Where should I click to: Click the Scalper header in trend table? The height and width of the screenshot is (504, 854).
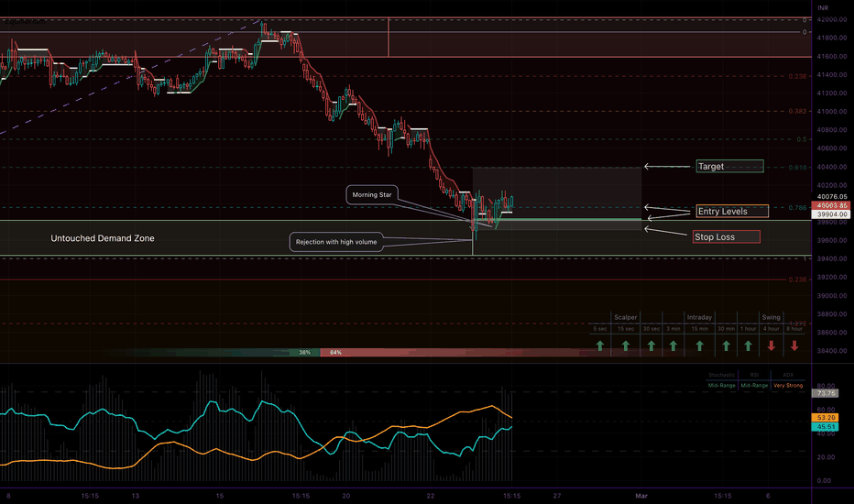pyautogui.click(x=625, y=317)
